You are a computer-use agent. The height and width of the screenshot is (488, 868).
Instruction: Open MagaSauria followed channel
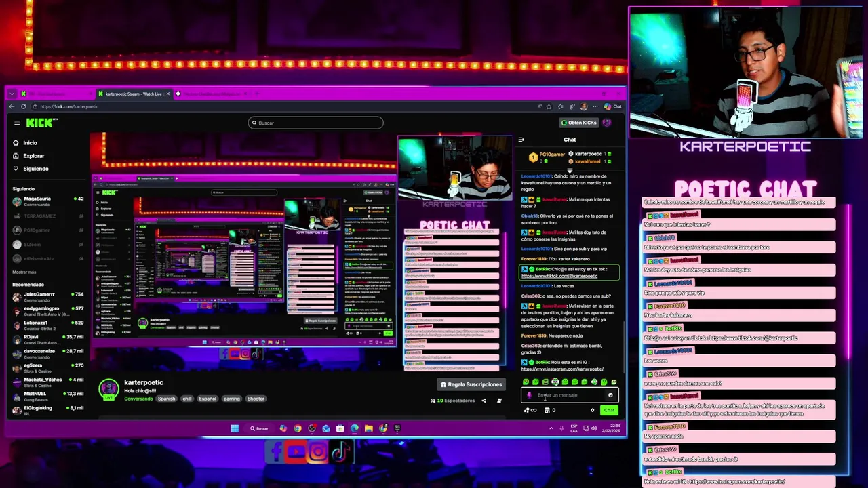click(x=47, y=201)
